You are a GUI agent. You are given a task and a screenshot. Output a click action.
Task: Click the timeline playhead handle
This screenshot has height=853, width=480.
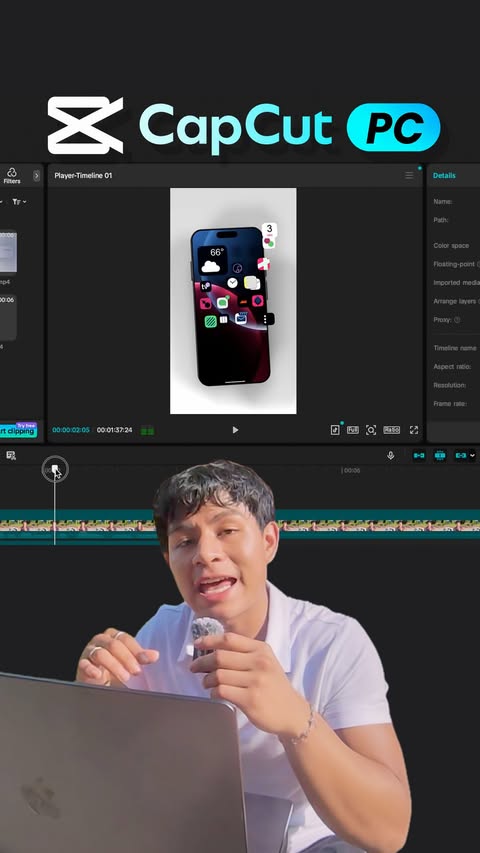coord(54,469)
